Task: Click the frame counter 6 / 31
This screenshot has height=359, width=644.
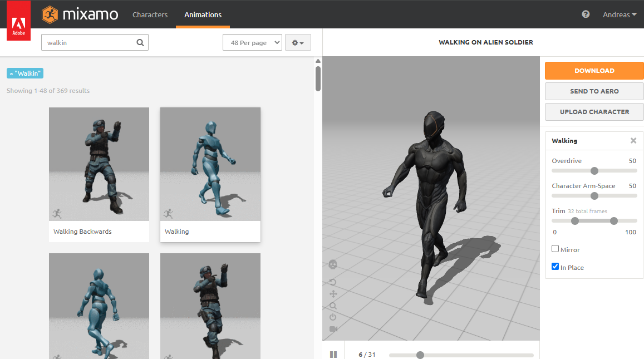Action: tap(367, 355)
